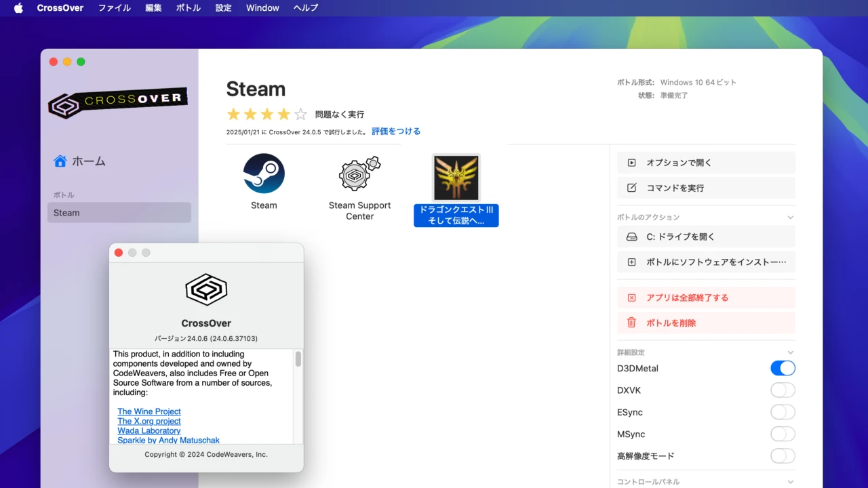This screenshot has width=868, height=488.
Task: Click the CrossOver logo in the sidebar
Action: pyautogui.click(x=118, y=102)
